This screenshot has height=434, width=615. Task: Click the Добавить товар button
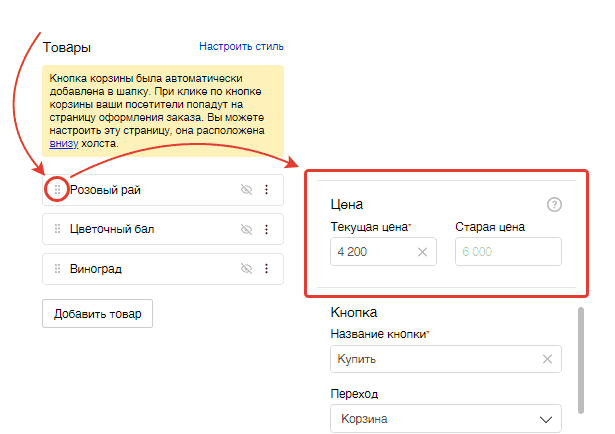pyautogui.click(x=97, y=314)
